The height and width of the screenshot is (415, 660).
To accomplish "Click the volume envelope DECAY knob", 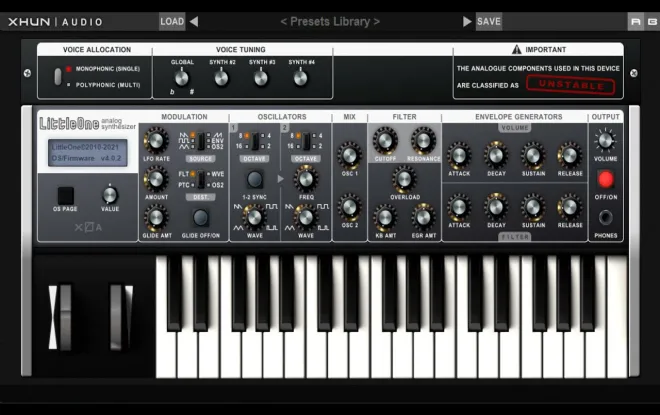I will pyautogui.click(x=496, y=156).
